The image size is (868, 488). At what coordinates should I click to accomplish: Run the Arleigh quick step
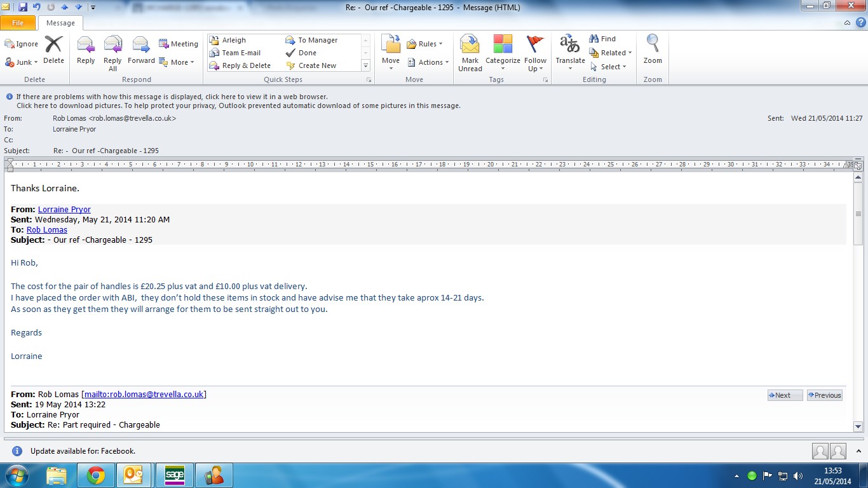[227, 40]
